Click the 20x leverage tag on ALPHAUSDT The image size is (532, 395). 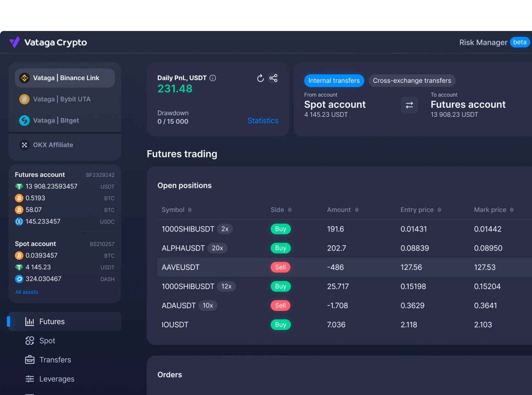pyautogui.click(x=217, y=248)
